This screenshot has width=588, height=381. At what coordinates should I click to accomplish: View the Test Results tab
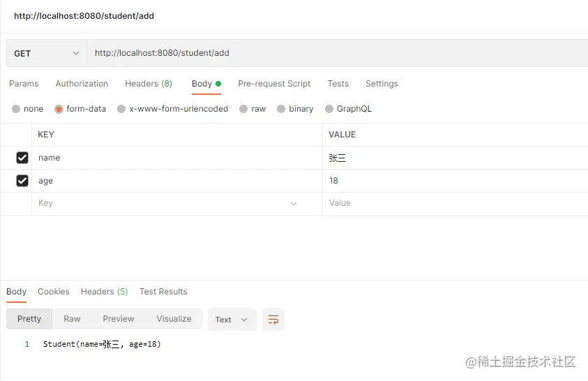point(163,292)
